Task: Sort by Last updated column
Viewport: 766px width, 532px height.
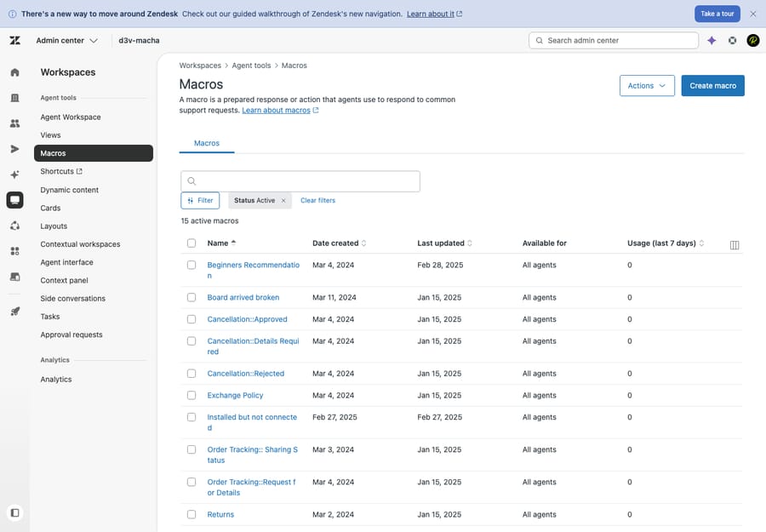Action: [444, 243]
